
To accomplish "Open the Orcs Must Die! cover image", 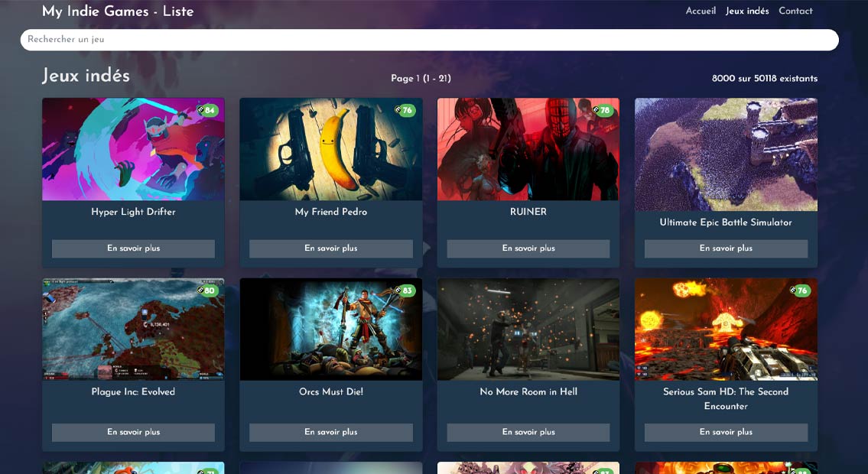I will click(331, 329).
